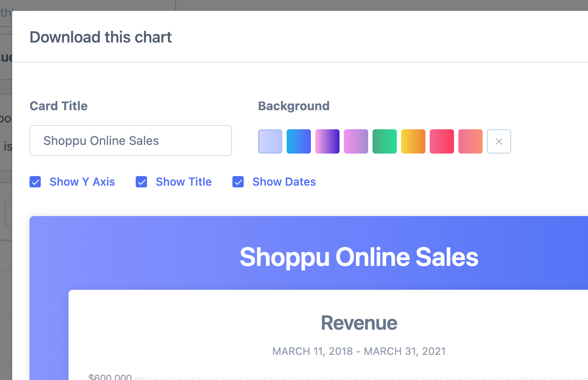Pick the pink gradient background swatch
This screenshot has width=588, height=380.
(356, 141)
